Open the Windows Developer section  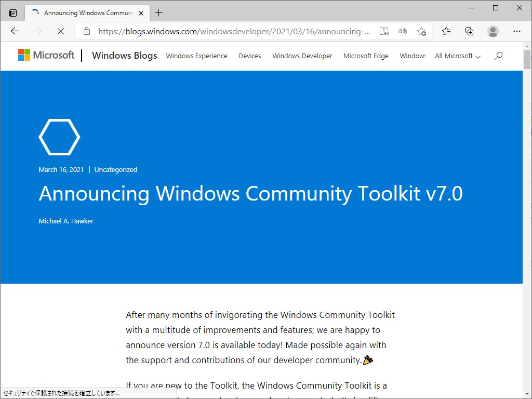click(x=302, y=56)
